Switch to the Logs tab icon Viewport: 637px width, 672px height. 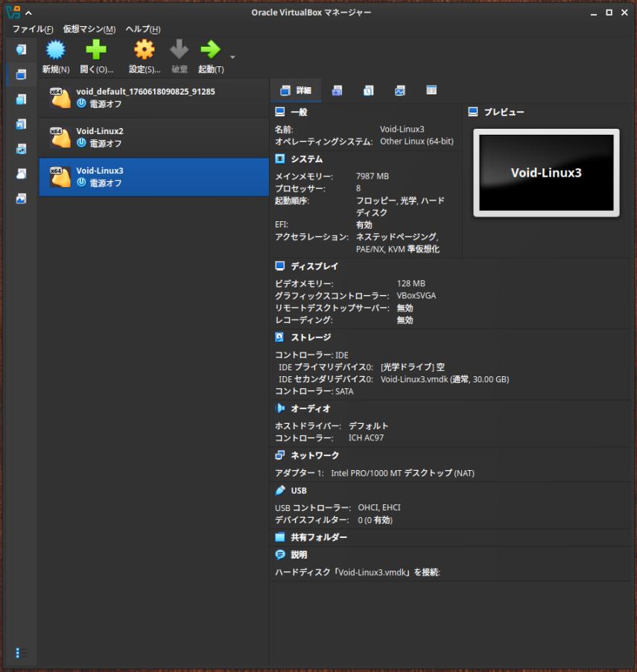coord(368,90)
